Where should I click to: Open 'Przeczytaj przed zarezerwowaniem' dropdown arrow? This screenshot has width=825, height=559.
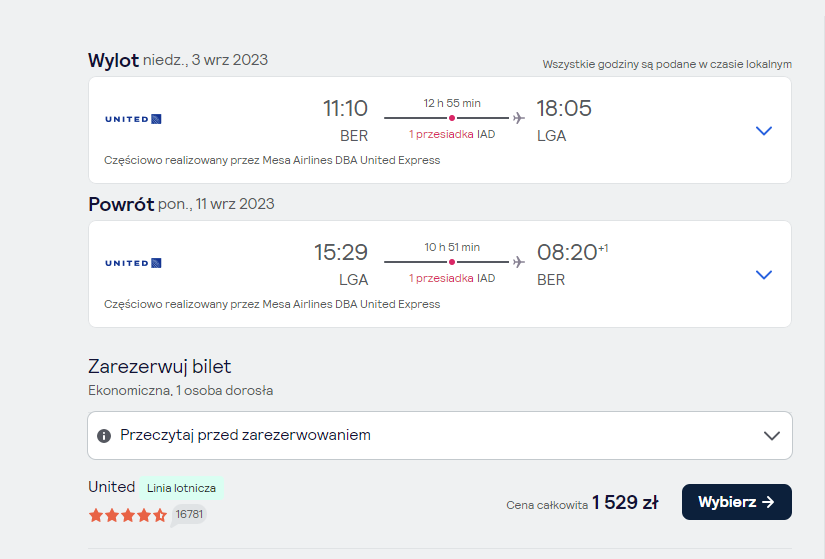point(771,436)
